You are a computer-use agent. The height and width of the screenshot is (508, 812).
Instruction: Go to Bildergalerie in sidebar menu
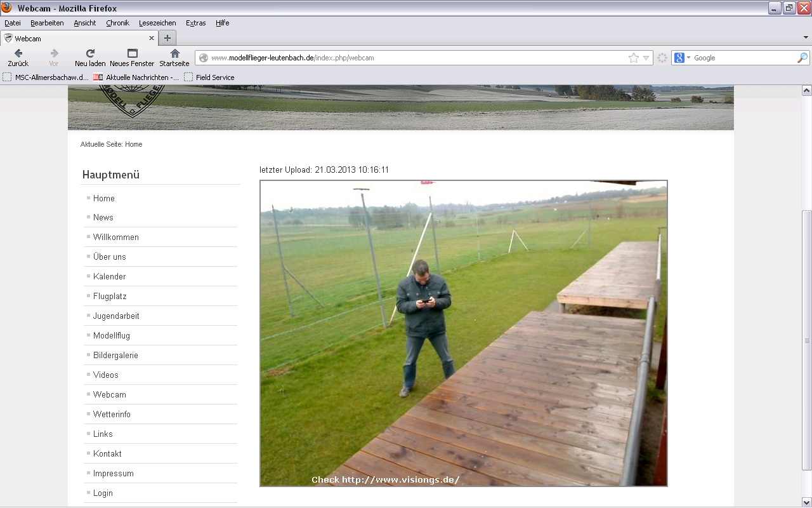point(115,355)
